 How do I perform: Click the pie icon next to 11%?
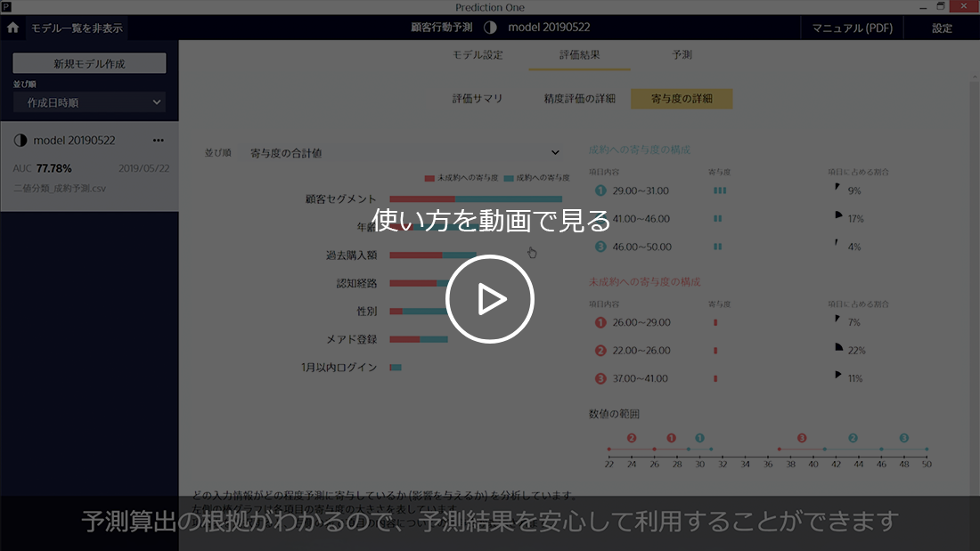tap(838, 375)
